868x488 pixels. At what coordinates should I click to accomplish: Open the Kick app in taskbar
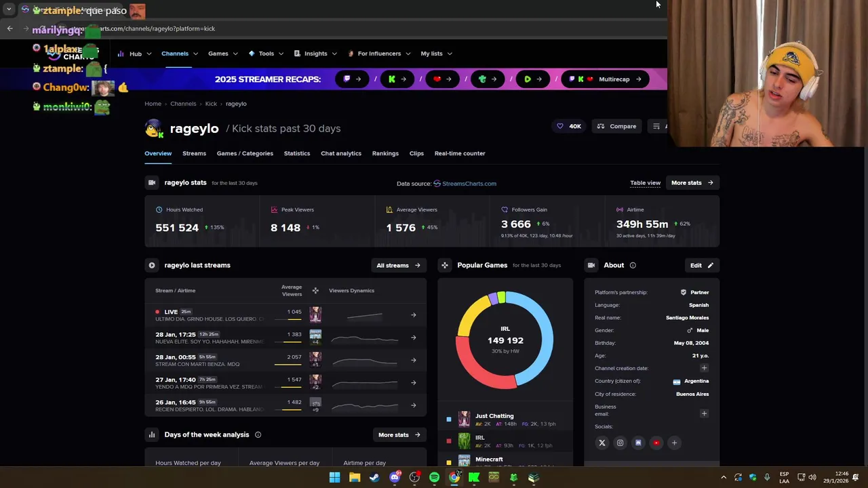474,477
